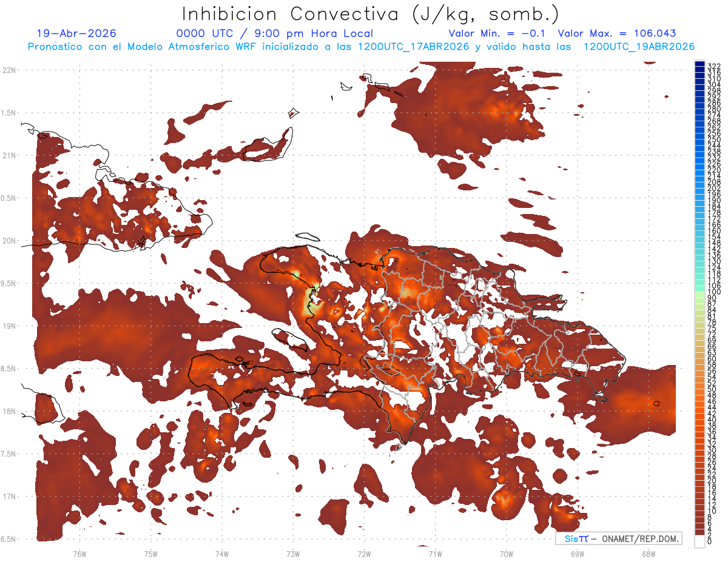
Task: Click the 1200UTC_19ABR2026 valid-until time text
Action: [639, 47]
